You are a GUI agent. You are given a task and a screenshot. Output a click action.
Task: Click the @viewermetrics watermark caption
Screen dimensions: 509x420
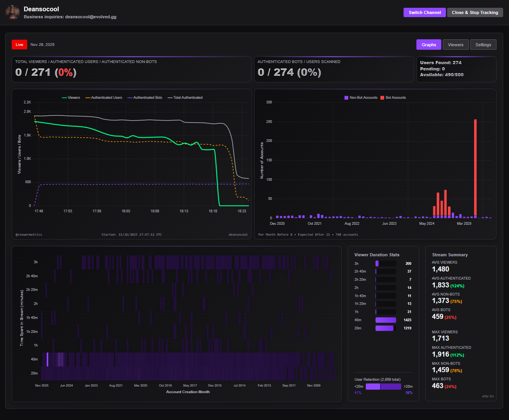[x=29, y=234]
